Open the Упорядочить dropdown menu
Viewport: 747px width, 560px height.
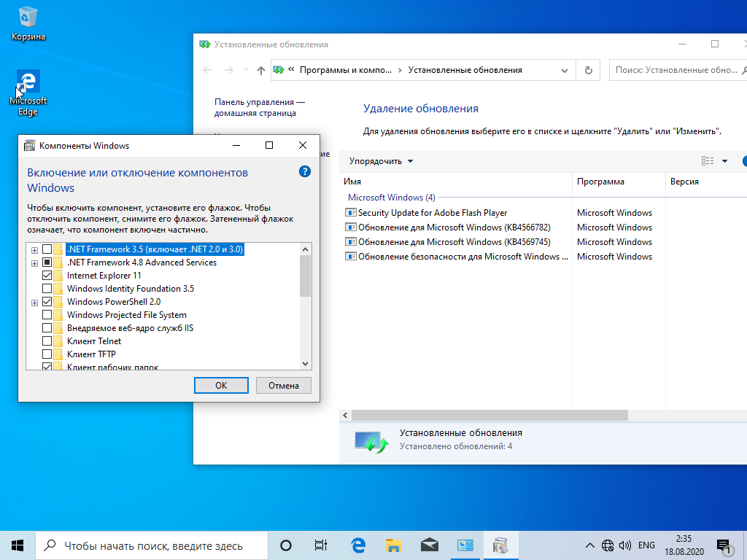pos(381,161)
